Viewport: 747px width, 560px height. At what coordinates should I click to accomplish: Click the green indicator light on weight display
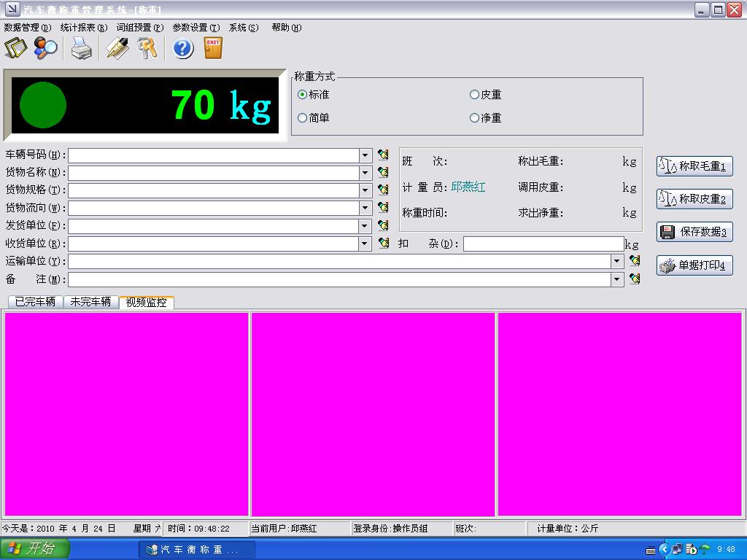[43, 105]
